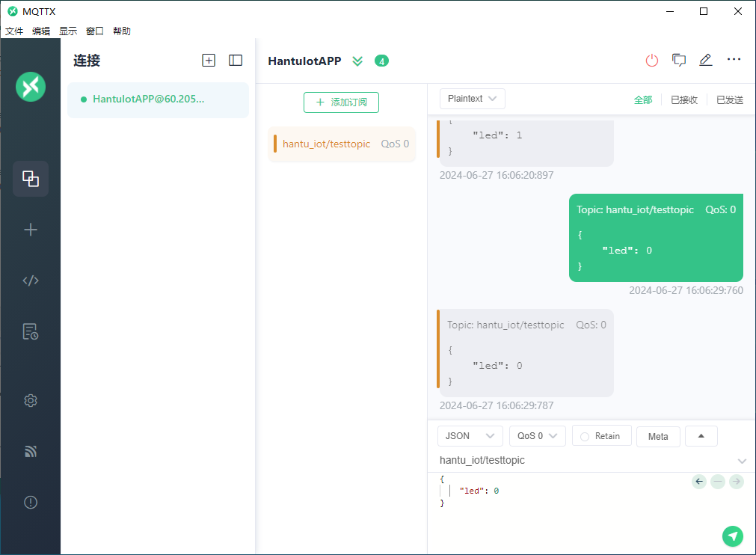The image size is (756, 555).
Task: Click the HantuIotAPP connection title
Action: (304, 61)
